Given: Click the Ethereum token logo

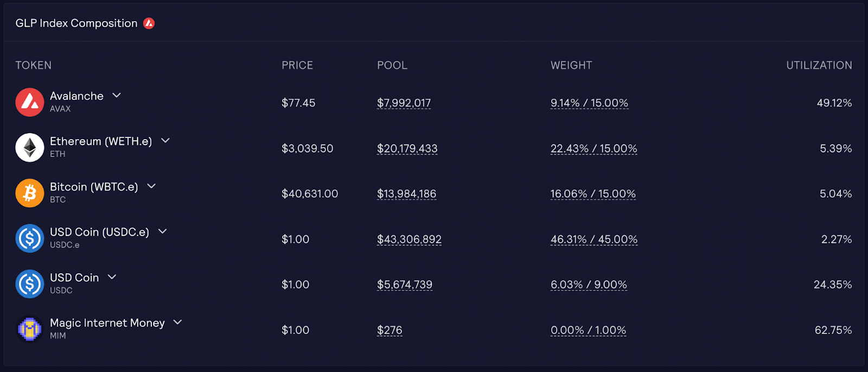Looking at the screenshot, I should 30,148.
